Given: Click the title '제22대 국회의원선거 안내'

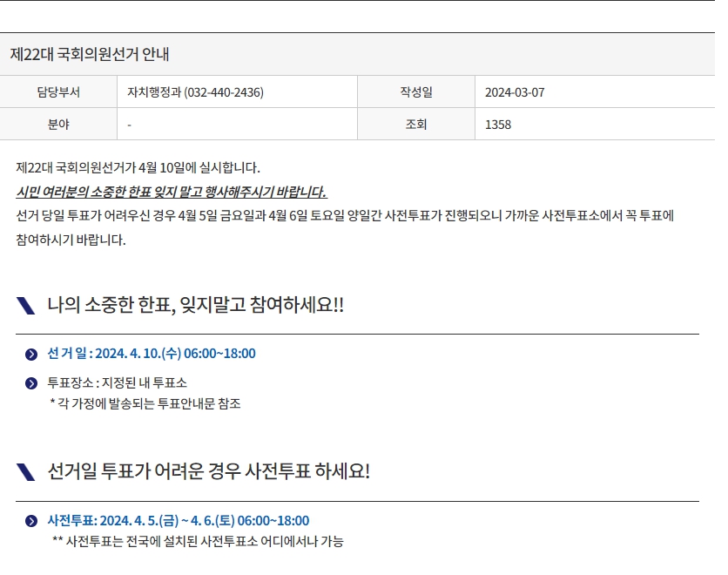Looking at the screenshot, I should tap(90, 54).
